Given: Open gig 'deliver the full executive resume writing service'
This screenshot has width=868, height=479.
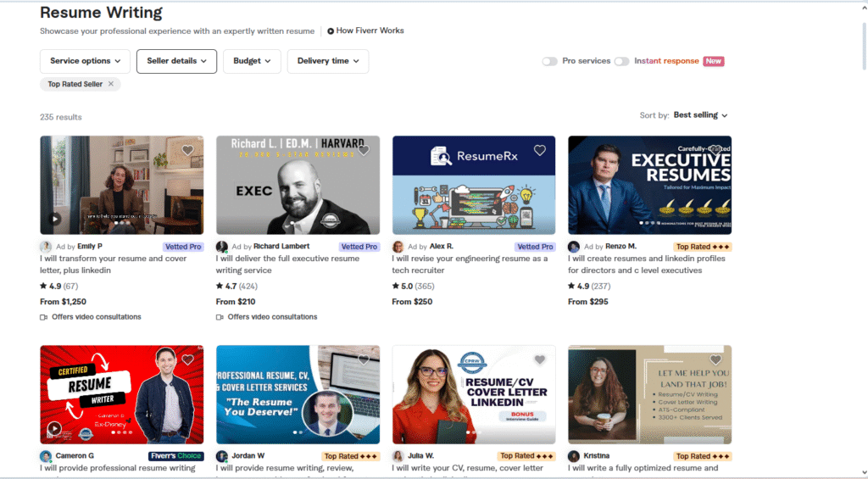Looking at the screenshot, I should point(288,265).
